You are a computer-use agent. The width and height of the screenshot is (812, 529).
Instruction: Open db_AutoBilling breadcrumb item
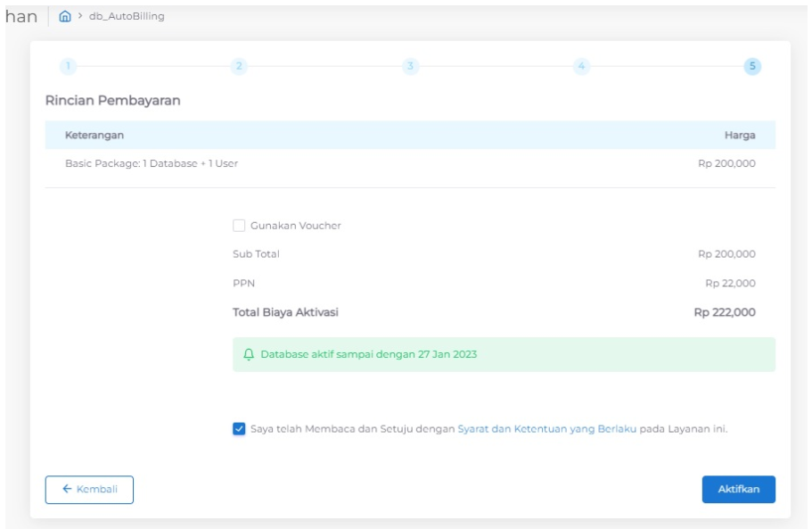127,16
